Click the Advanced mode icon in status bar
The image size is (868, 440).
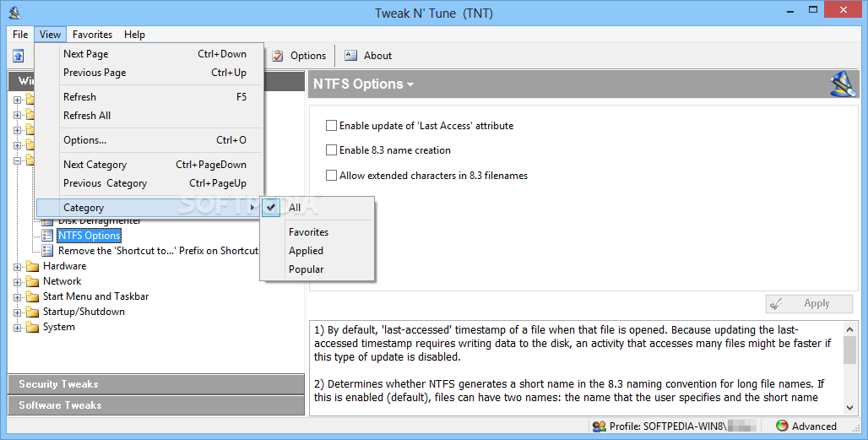[x=782, y=426]
